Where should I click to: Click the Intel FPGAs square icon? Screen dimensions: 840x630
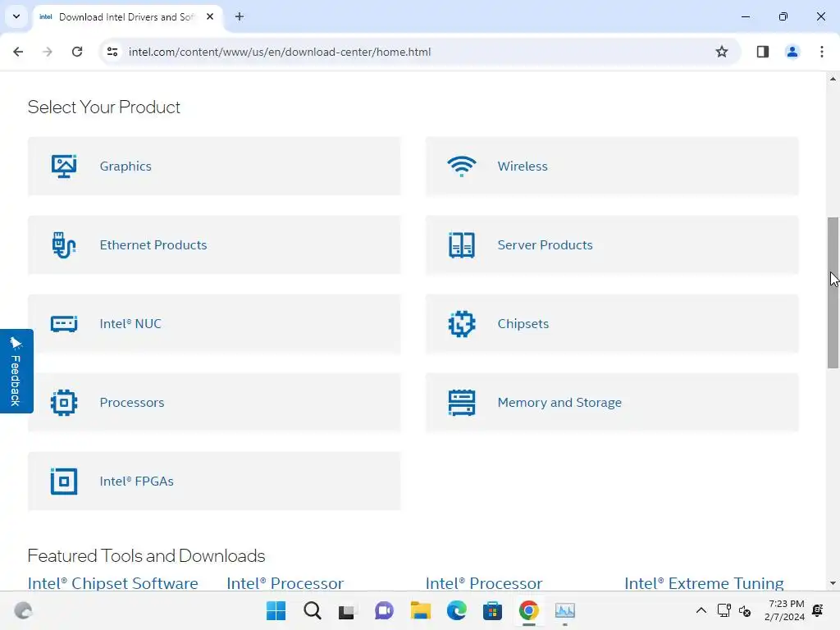tap(64, 481)
